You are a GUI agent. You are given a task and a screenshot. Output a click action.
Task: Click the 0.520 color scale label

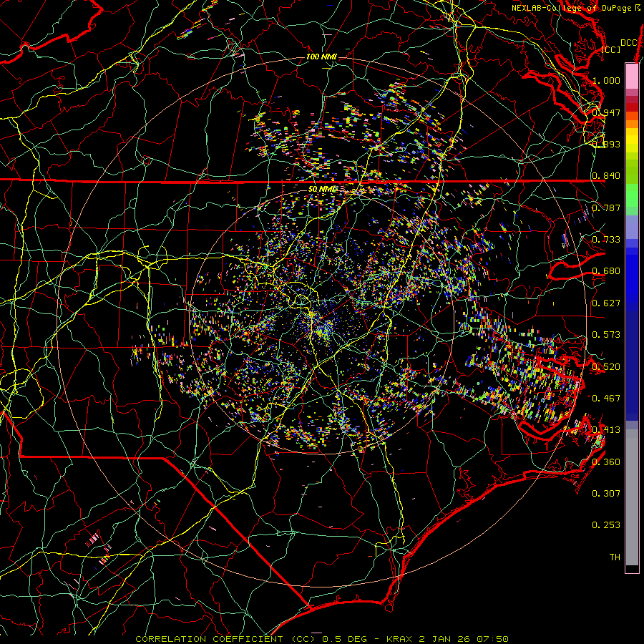coord(606,366)
